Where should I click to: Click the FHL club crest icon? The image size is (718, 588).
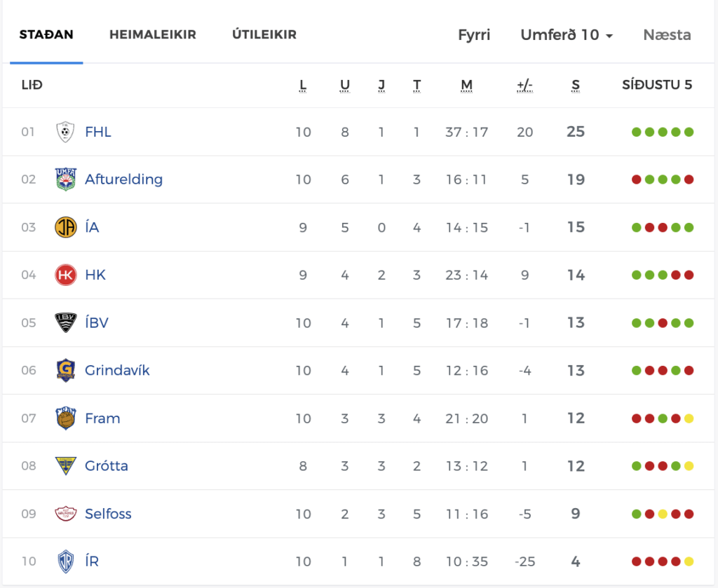[x=65, y=132]
